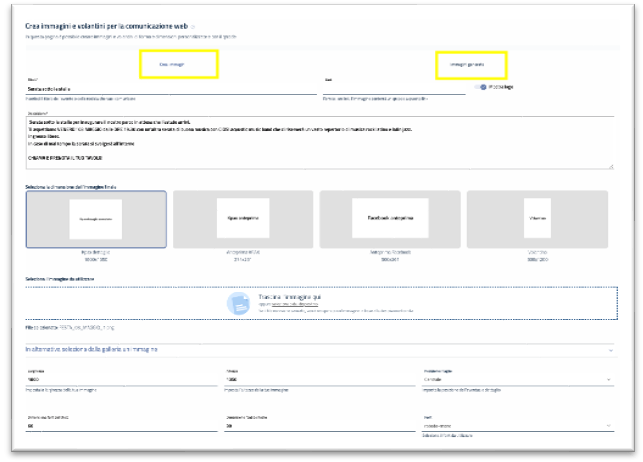Image resolution: width=643 pixels, height=462 pixels.
Task: Click the image height input field
Action: click(318, 381)
